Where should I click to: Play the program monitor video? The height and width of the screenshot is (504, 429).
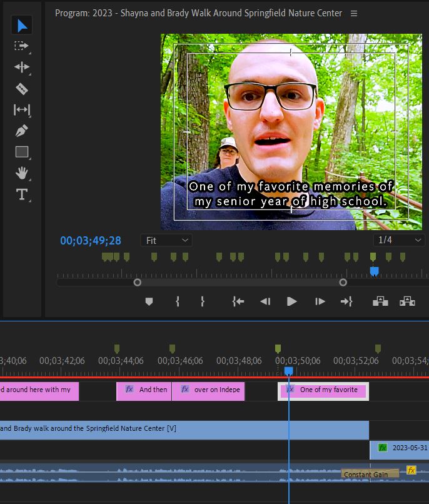[291, 301]
